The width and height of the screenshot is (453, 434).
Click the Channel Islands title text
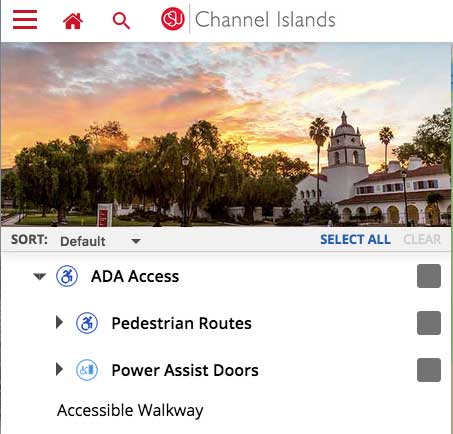[265, 19]
